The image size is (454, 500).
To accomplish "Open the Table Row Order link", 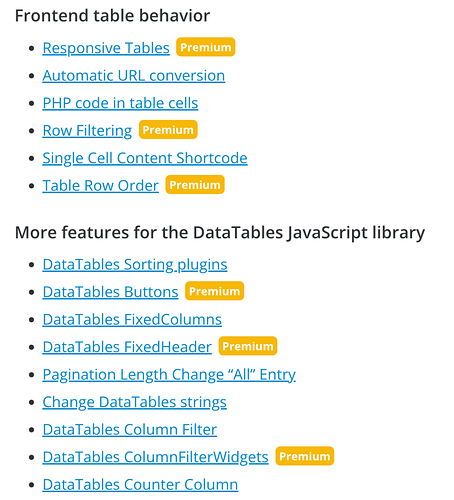I will point(101,186).
